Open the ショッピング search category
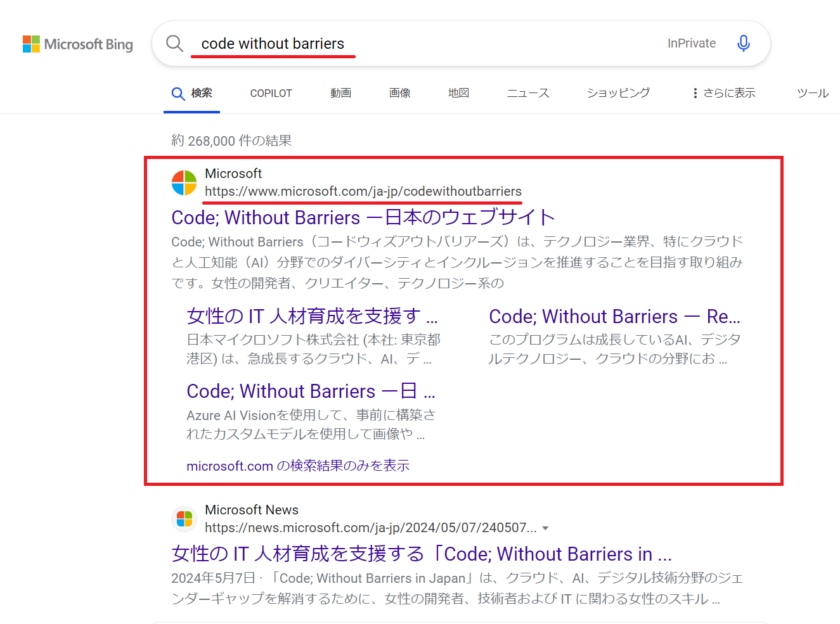Screen dimensions: 840x624 click(617, 92)
